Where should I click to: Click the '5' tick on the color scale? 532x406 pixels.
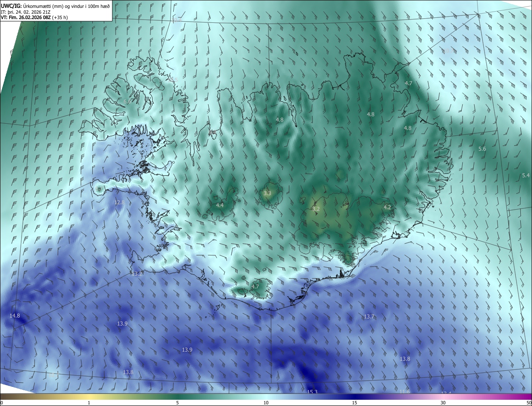pyautogui.click(x=177, y=403)
